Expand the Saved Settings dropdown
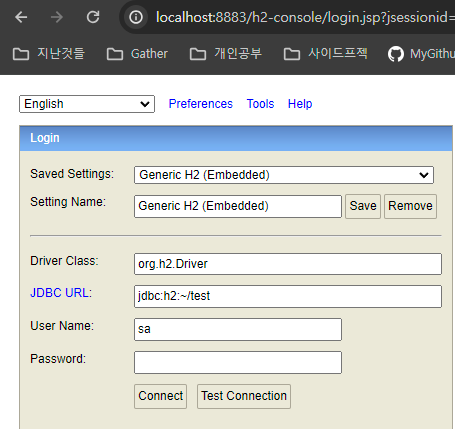The width and height of the screenshot is (455, 429). [284, 175]
